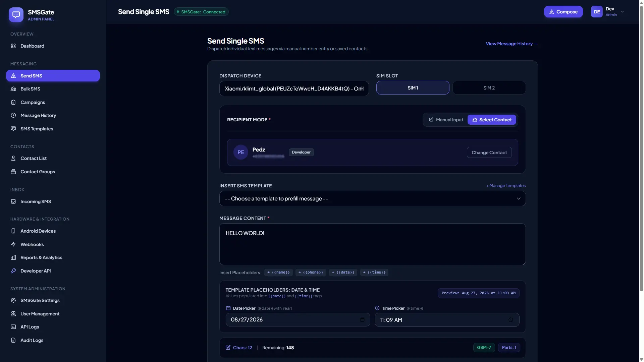This screenshot has width=644, height=362.
Task: Click clock icon inside the time field
Action: [511, 320]
